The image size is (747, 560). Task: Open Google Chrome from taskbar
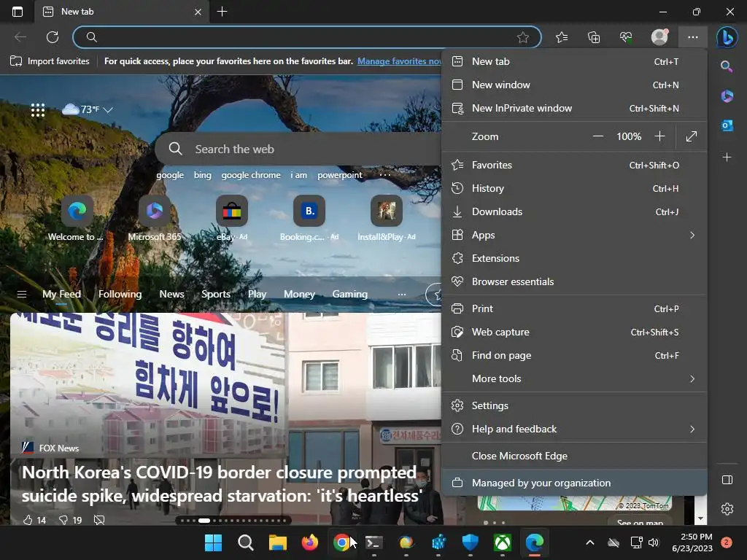pyautogui.click(x=341, y=542)
